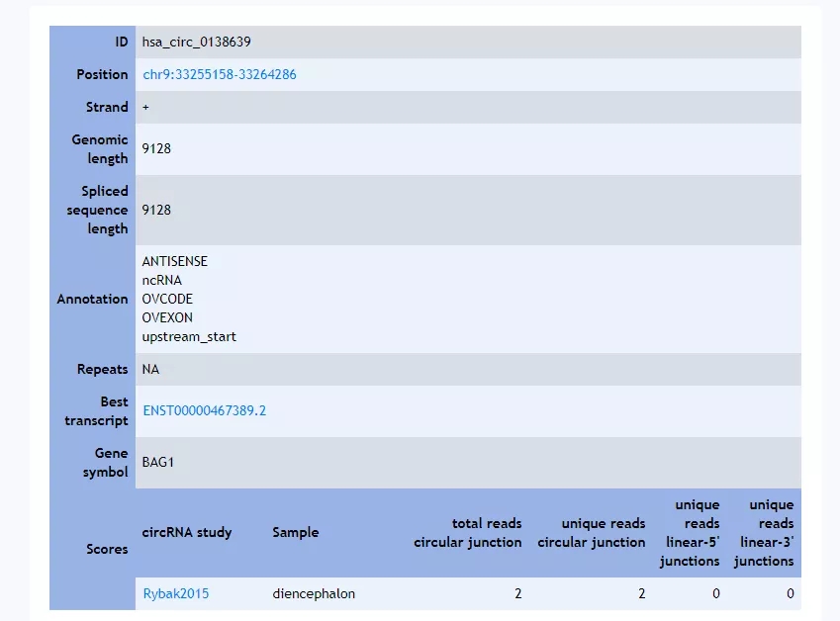Select the linear-3' junctions value 0
Screen dimensions: 840x621
click(791, 593)
